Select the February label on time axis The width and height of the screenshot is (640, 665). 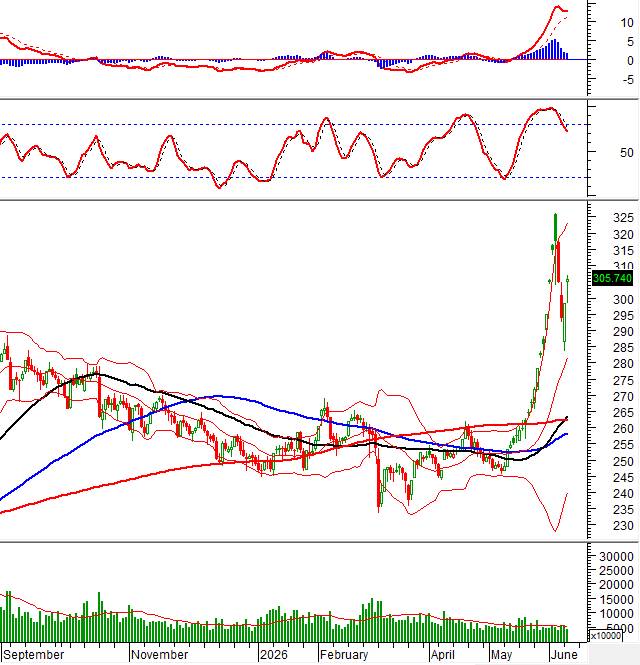pos(344,654)
